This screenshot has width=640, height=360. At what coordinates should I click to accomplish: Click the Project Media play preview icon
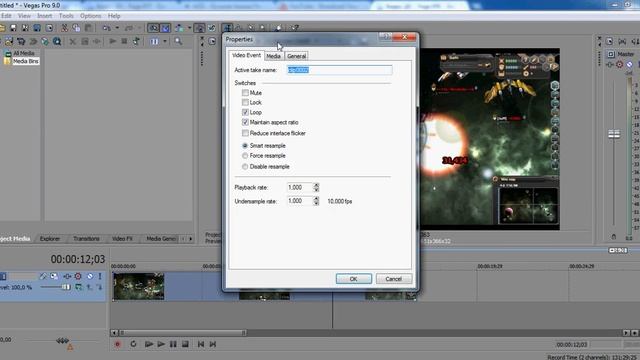coord(113,41)
